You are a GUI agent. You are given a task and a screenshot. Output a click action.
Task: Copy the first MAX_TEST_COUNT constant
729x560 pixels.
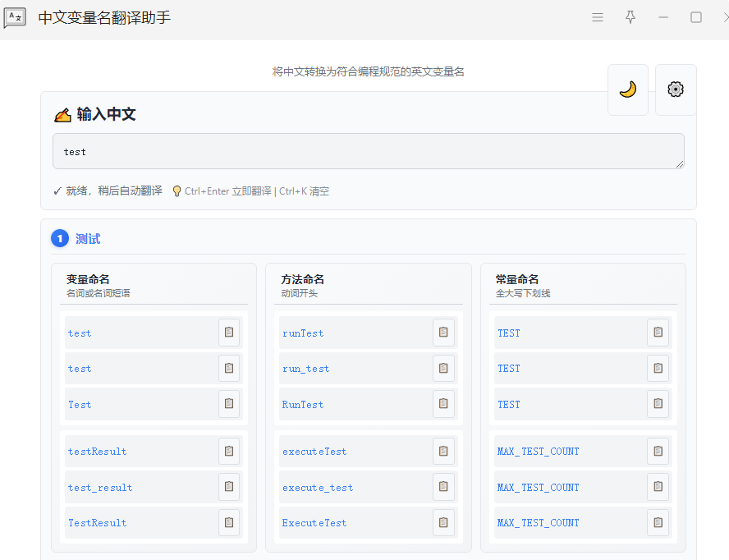pos(658,451)
